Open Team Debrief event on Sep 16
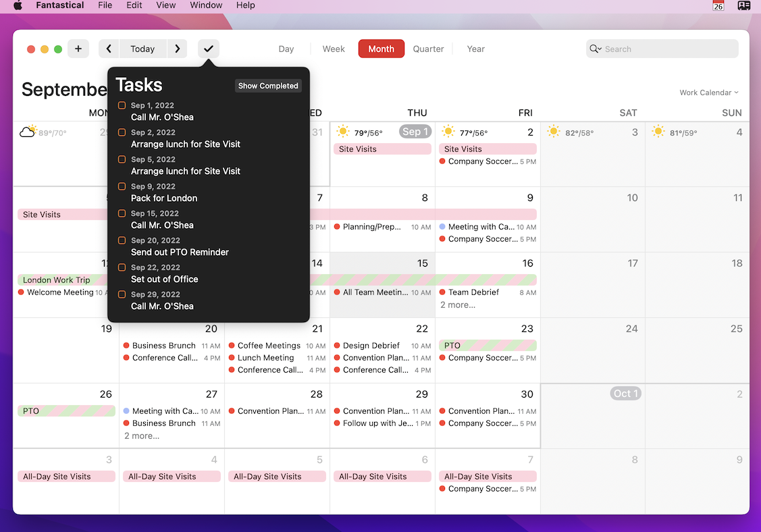 pos(488,292)
